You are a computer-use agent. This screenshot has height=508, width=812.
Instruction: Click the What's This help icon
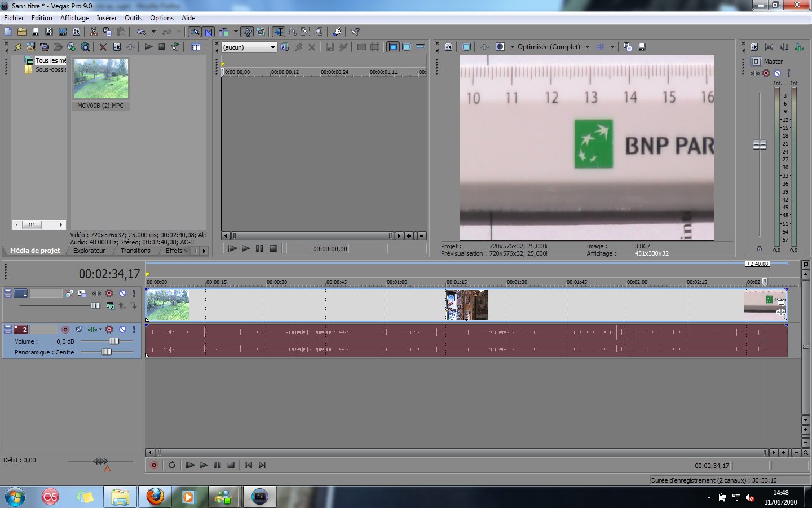pyautogui.click(x=355, y=32)
